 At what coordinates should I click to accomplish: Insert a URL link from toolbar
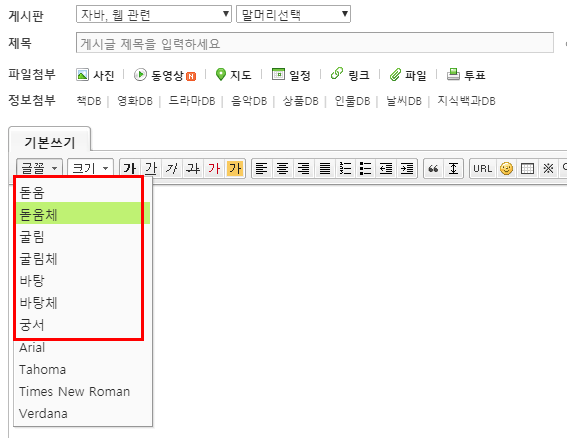(x=483, y=169)
